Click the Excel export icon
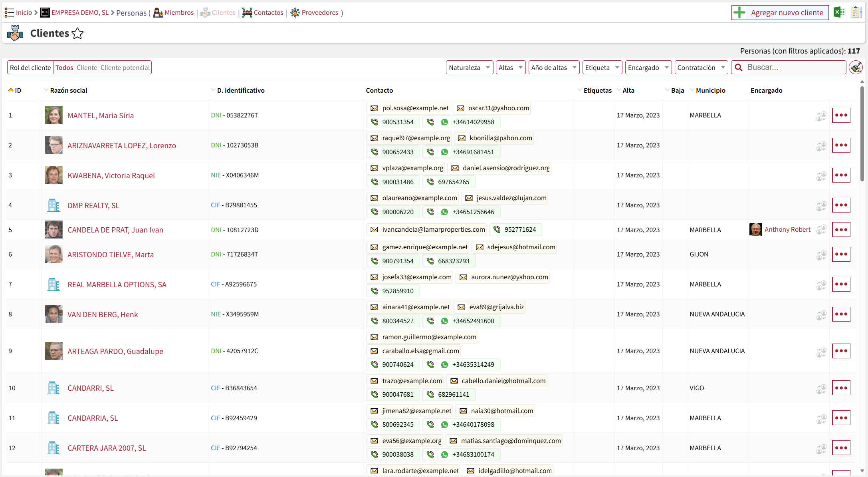Screen dimensions: 868x477 click(839, 12)
